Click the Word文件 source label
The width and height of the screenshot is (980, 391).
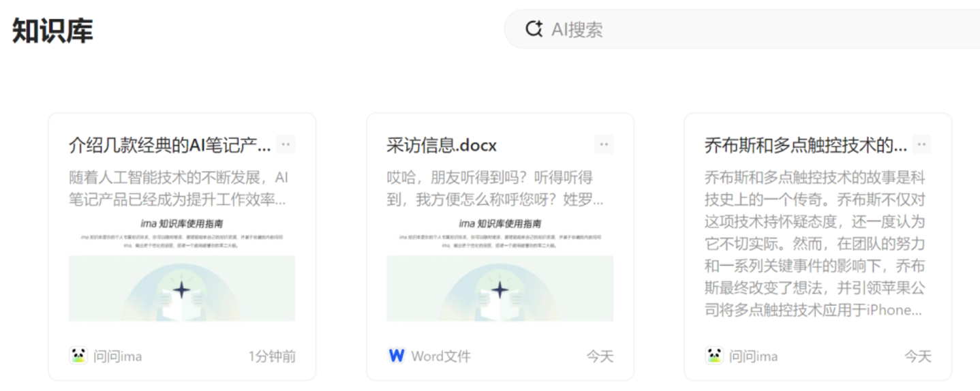pyautogui.click(x=441, y=356)
